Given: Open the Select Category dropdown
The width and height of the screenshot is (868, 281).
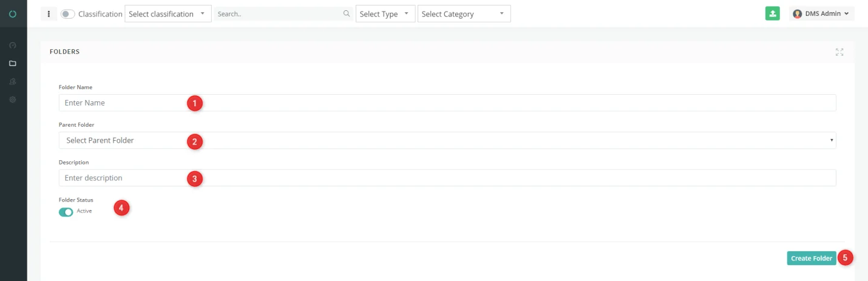Looking at the screenshot, I should point(464,13).
